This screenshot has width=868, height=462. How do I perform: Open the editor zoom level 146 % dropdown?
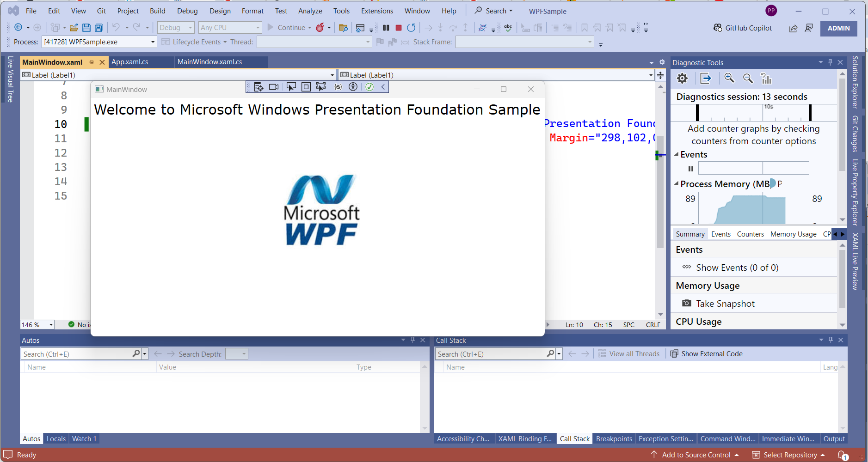pyautogui.click(x=51, y=325)
